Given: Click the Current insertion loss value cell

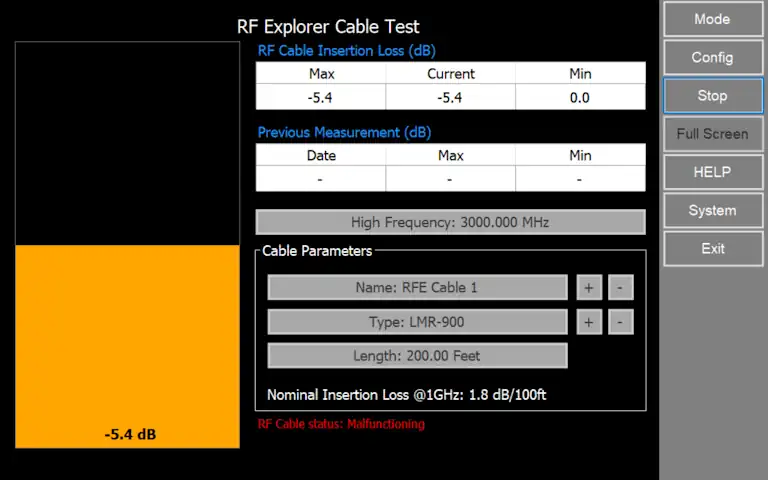Looking at the screenshot, I should (x=450, y=98).
